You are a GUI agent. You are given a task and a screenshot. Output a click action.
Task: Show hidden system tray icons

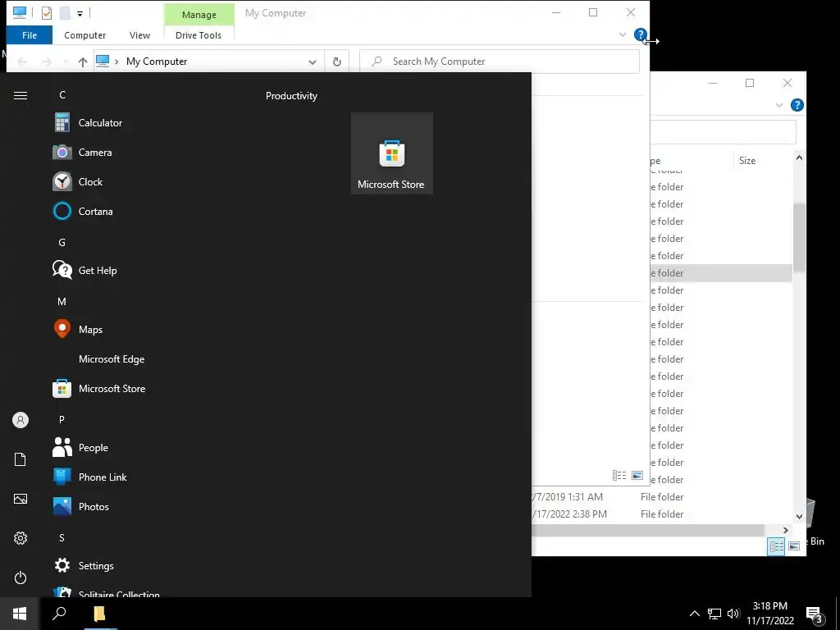pos(694,614)
